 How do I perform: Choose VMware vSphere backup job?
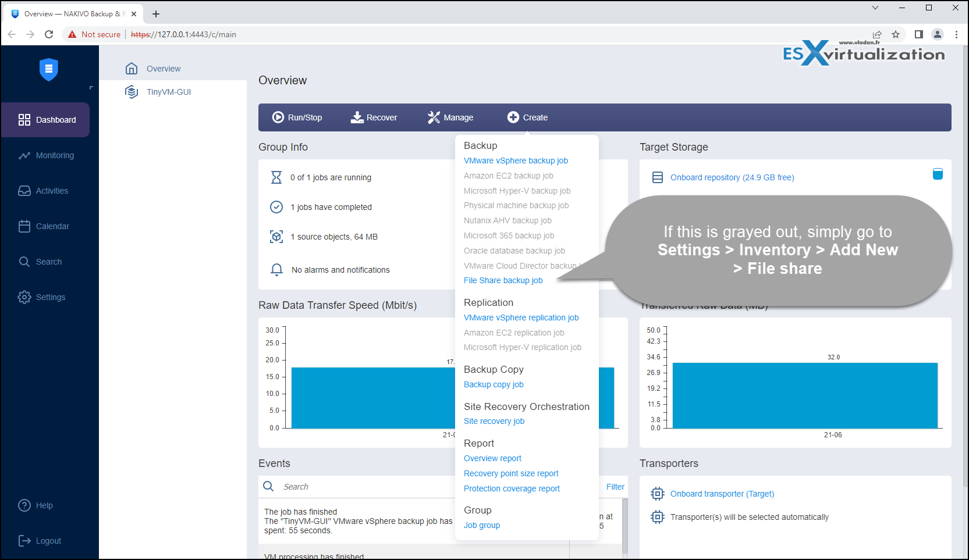[516, 160]
